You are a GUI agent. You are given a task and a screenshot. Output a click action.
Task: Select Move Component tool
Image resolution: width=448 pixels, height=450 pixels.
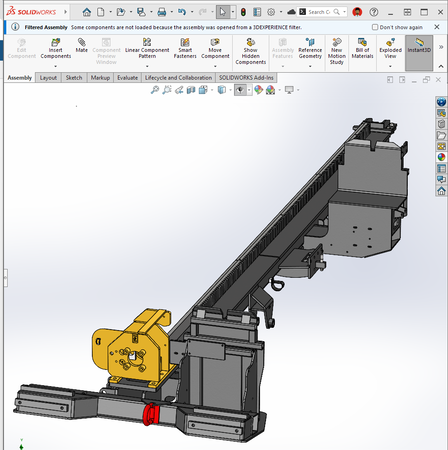[215, 48]
